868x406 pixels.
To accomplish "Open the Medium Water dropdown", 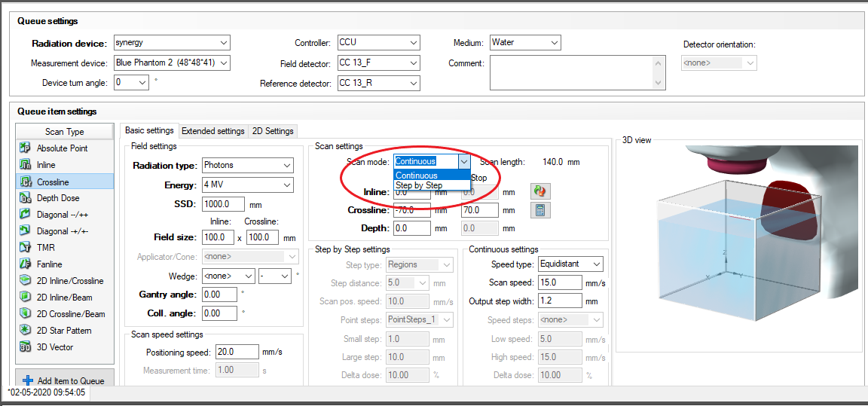I will point(554,43).
